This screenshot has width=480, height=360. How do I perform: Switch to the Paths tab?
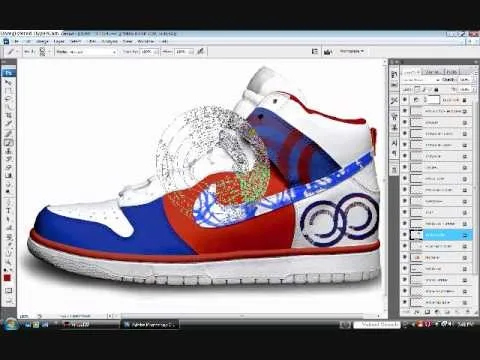click(452, 72)
